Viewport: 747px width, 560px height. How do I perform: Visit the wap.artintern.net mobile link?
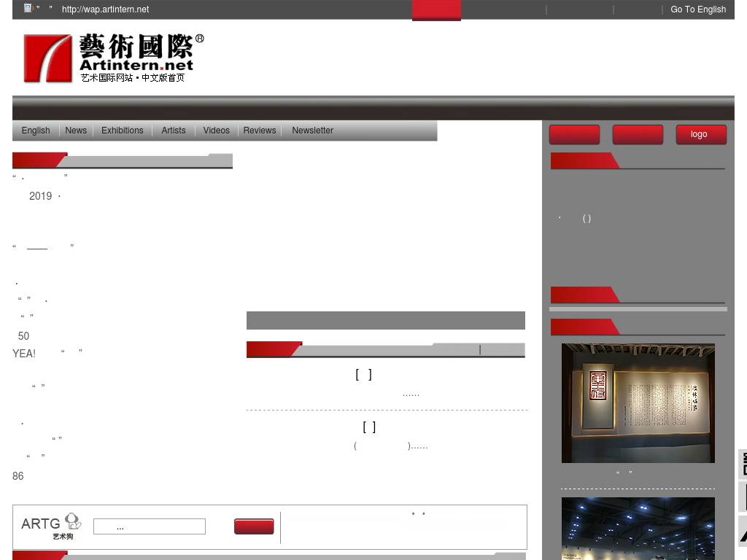[105, 9]
